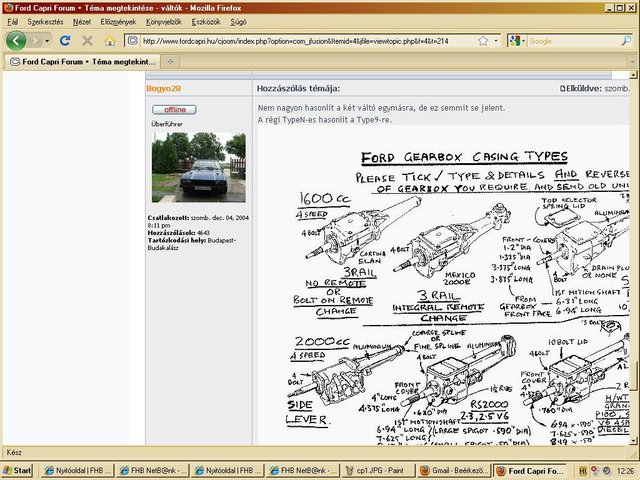Click the offline status button
640x480 pixels.
pos(174,109)
